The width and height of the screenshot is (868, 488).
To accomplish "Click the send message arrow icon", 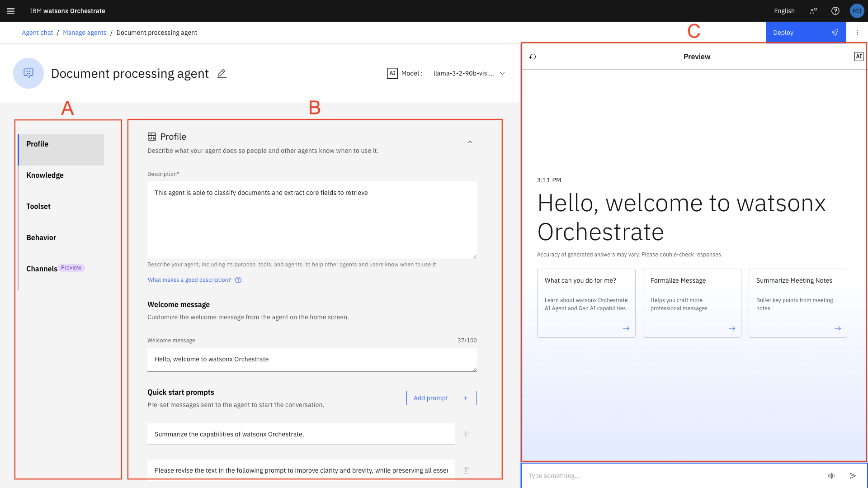I will [853, 476].
